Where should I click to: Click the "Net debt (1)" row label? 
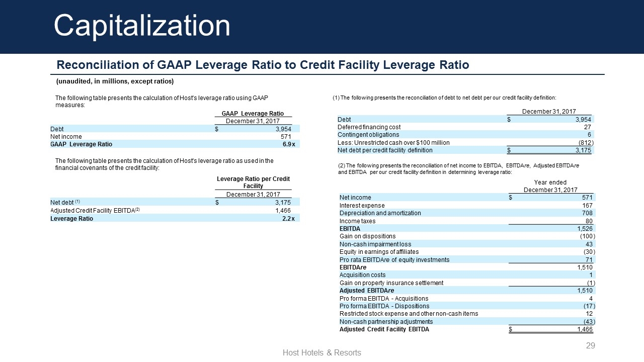coord(65,203)
